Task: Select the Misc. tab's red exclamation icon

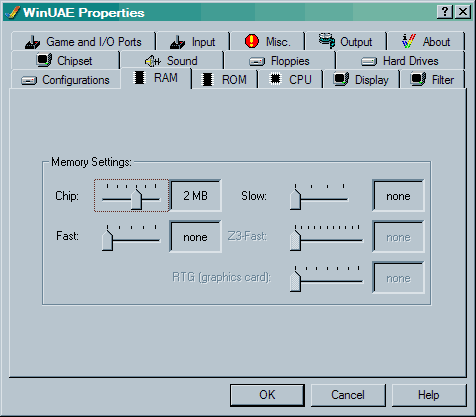Action: (252, 41)
